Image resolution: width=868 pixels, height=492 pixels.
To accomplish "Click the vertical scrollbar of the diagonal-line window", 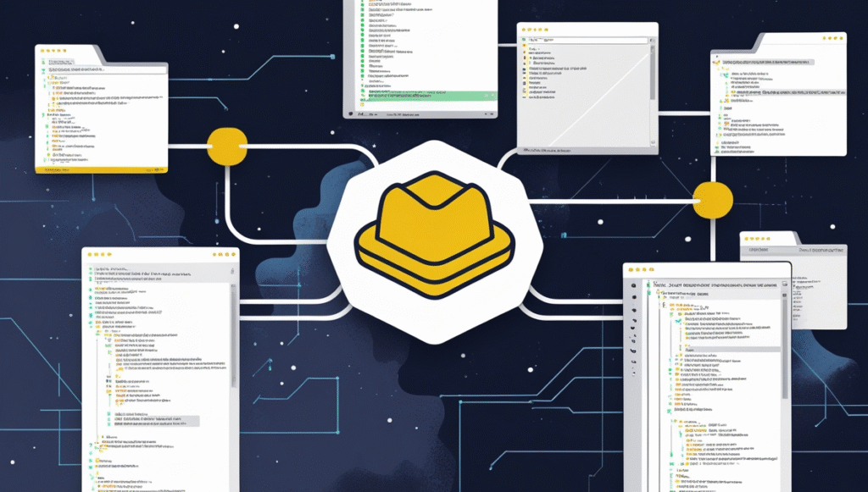I will 653,72.
